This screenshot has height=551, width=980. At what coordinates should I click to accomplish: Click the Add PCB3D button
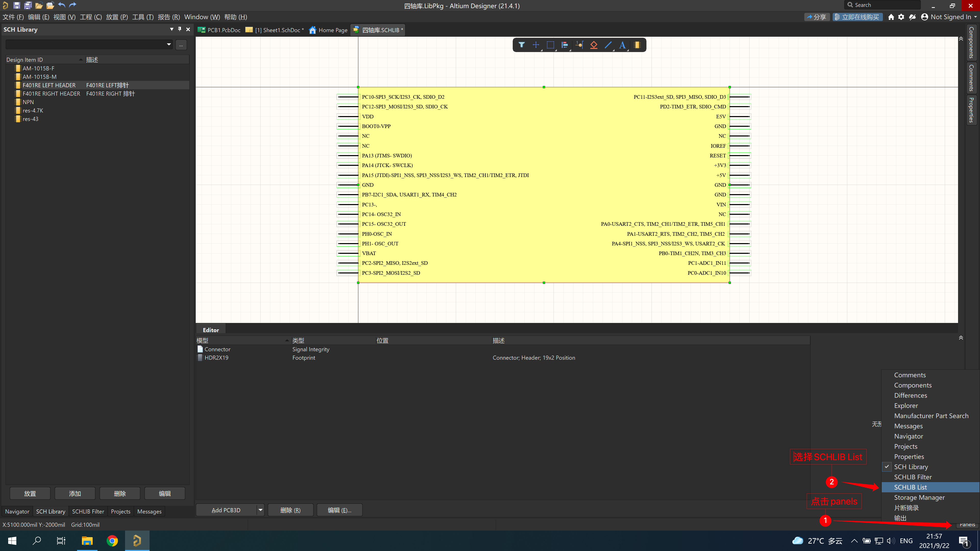click(x=226, y=510)
